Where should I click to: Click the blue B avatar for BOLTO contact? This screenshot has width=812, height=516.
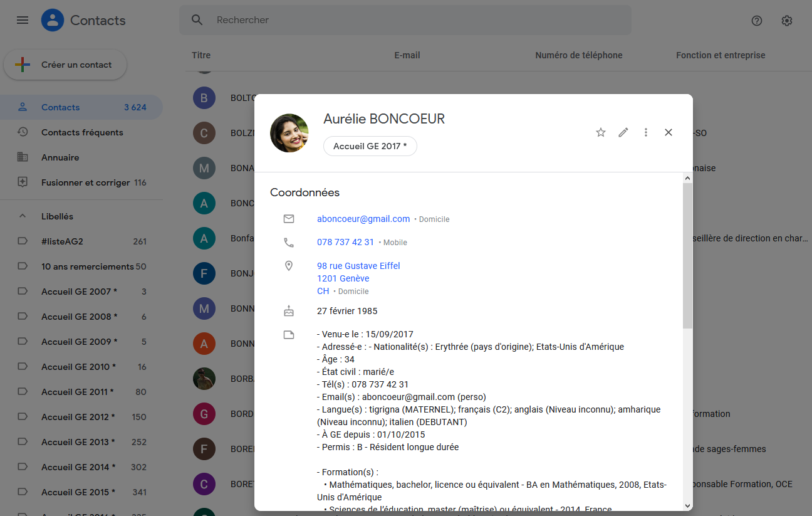[x=204, y=98]
